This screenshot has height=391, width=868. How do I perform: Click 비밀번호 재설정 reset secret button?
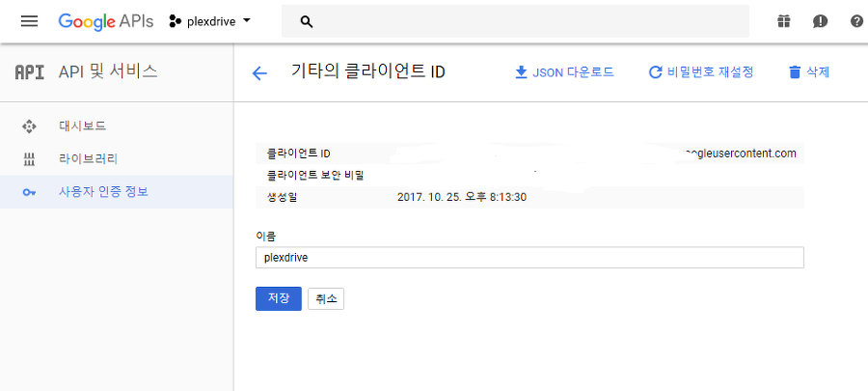(700, 72)
